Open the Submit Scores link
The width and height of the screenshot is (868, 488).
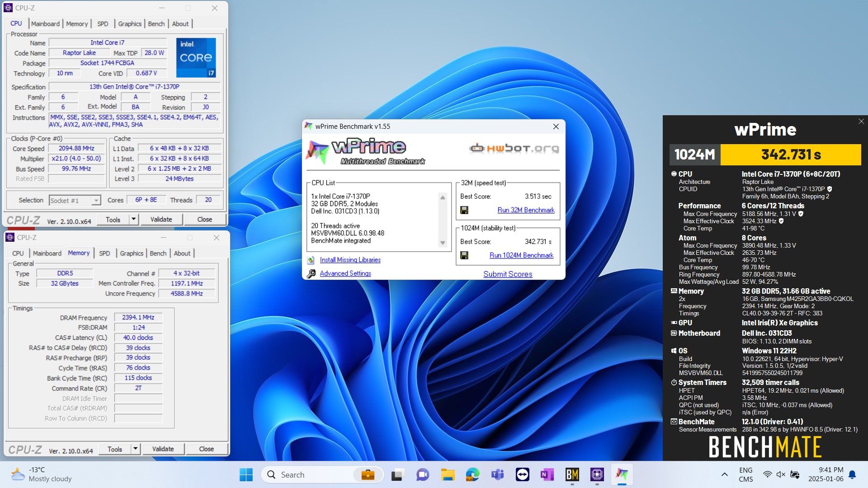(508, 274)
